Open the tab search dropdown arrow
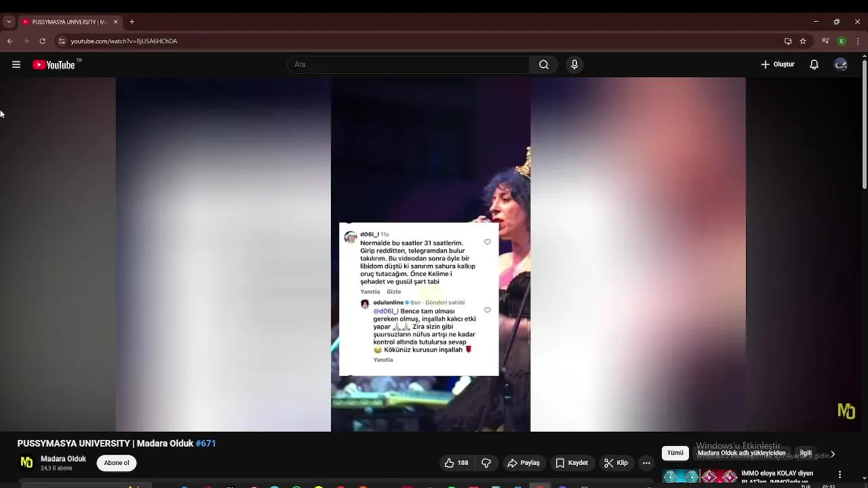Viewport: 868px width, 488px height. click(x=9, y=22)
